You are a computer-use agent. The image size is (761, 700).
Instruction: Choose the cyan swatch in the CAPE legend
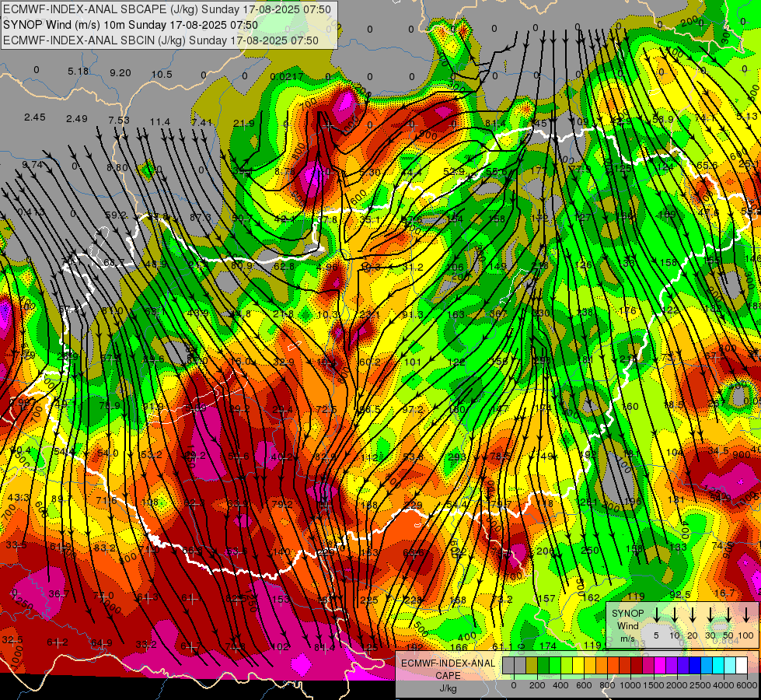[x=717, y=665]
